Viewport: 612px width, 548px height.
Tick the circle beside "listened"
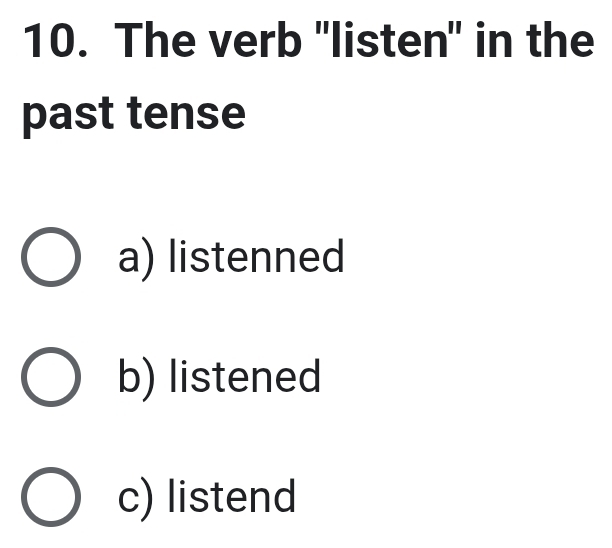[49, 379]
